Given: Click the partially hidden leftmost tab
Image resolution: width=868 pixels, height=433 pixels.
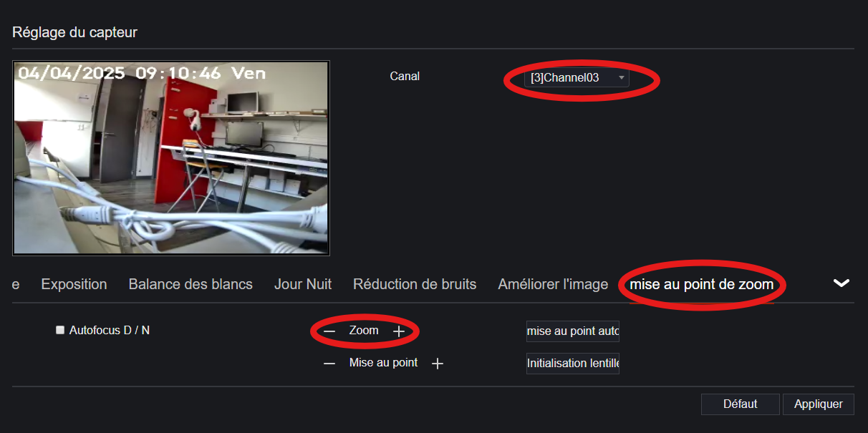Looking at the screenshot, I should point(16,284).
